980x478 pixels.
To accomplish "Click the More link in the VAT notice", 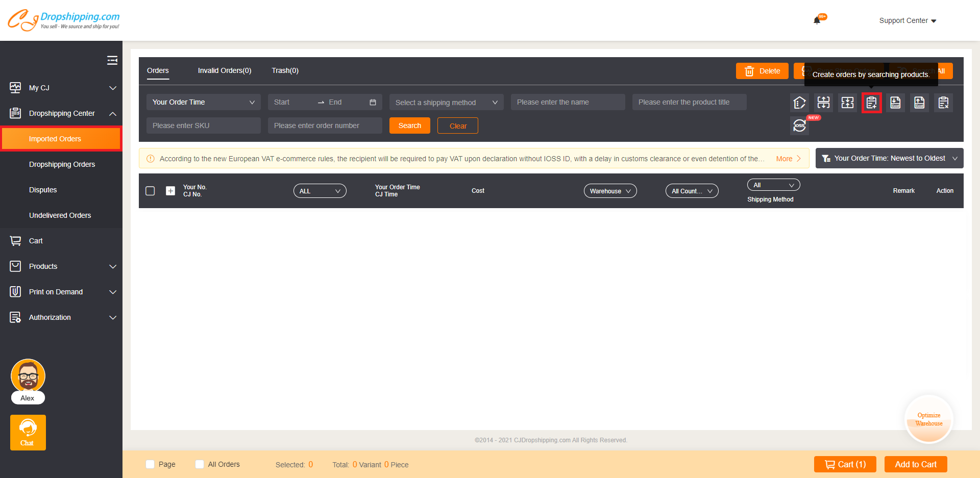I will [784, 158].
